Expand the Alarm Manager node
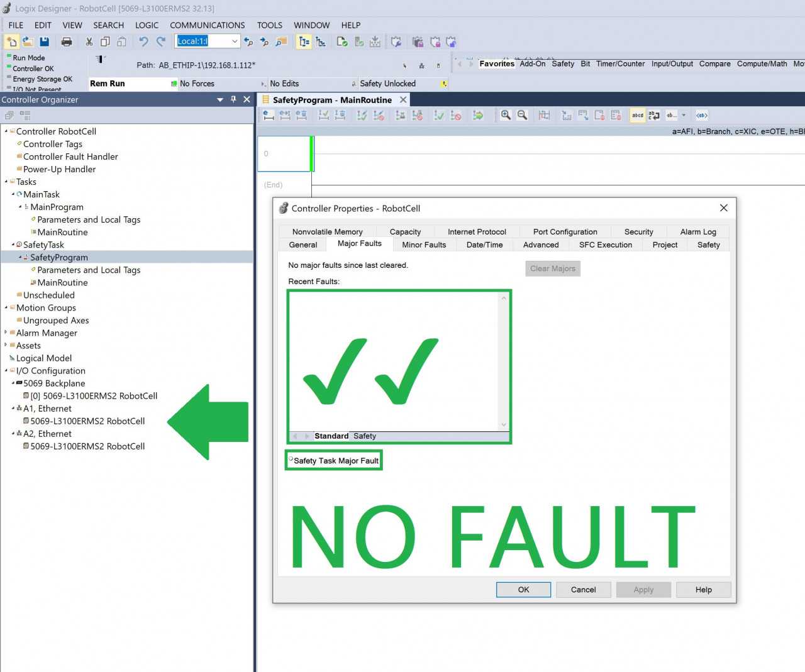This screenshot has width=805, height=672. click(x=6, y=333)
